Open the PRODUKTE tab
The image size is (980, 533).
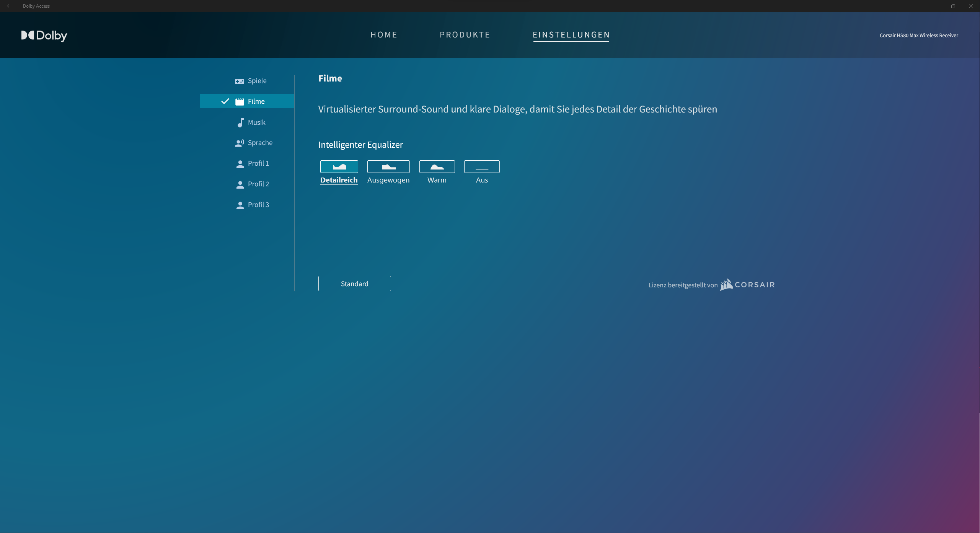click(x=465, y=35)
